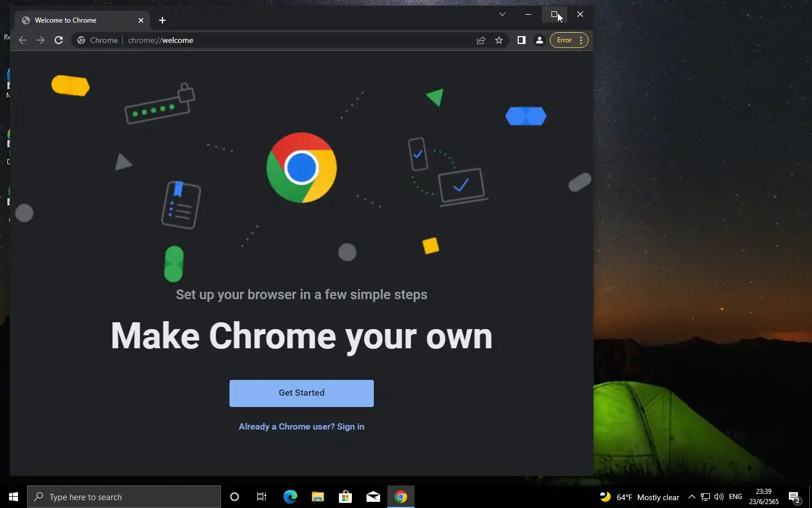Open Cortana circle icon on the taskbar

point(235,497)
